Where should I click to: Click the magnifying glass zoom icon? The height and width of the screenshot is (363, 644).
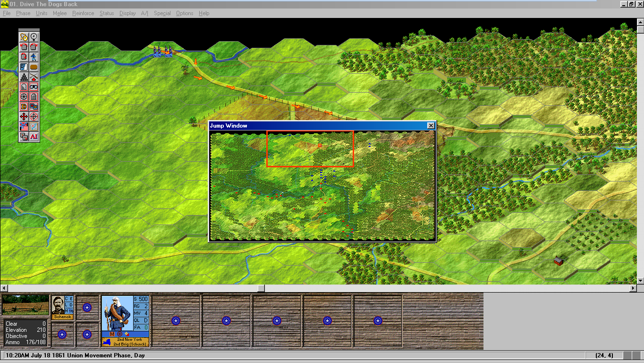[x=34, y=37]
